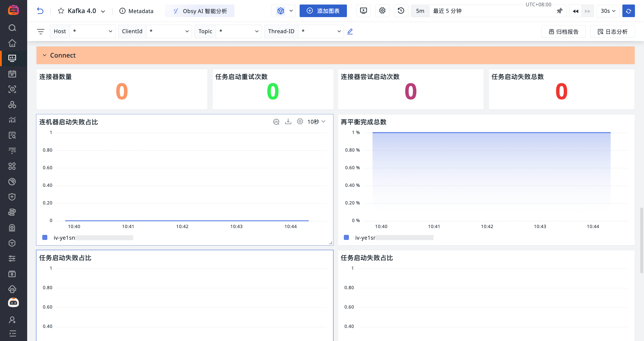Open dashboard settings gear in top bar
The width and height of the screenshot is (644, 341).
click(382, 11)
